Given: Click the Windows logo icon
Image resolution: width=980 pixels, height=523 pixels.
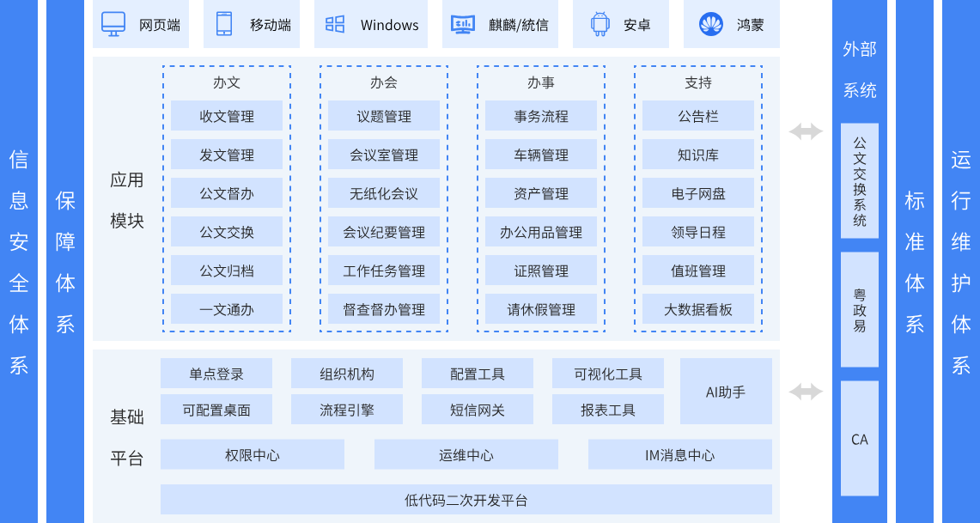Looking at the screenshot, I should [335, 24].
